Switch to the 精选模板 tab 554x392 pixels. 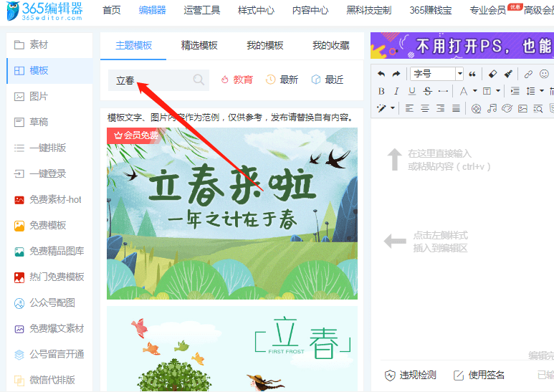[x=199, y=46]
